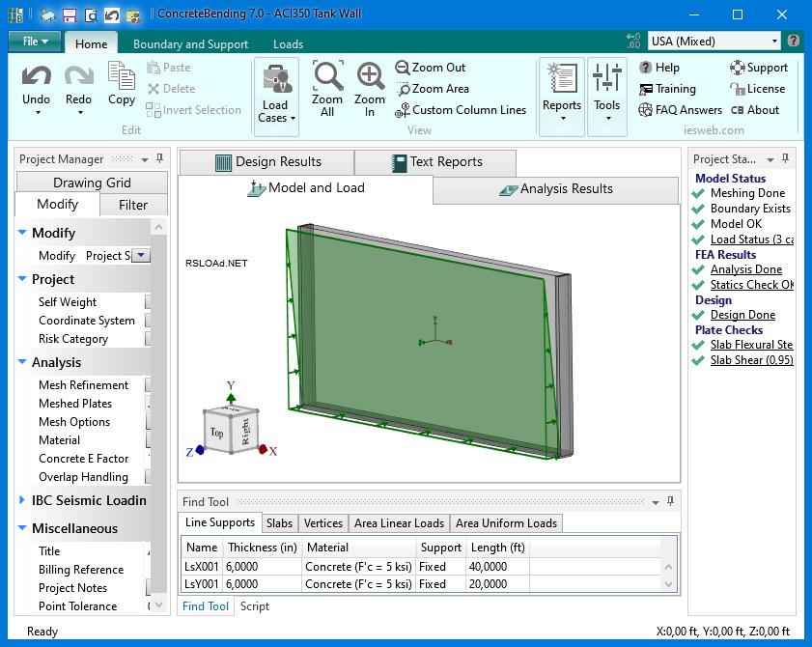This screenshot has width=812, height=647.
Task: Open the Loads ribbon tab
Action: tap(288, 44)
